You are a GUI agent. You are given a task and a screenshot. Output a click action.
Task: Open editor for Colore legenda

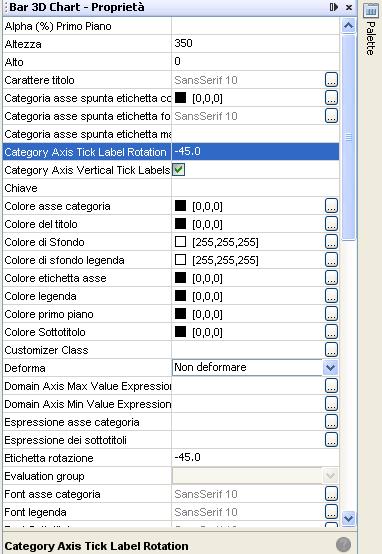click(x=331, y=296)
